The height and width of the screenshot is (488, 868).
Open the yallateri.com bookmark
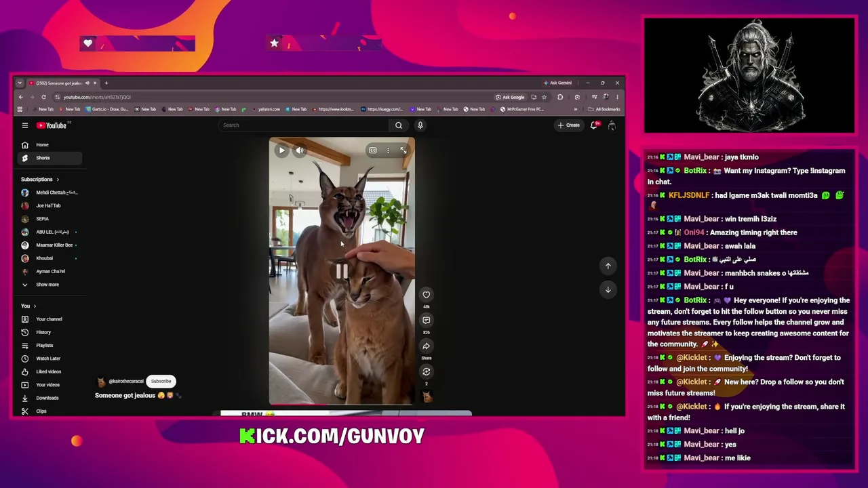[x=265, y=109]
